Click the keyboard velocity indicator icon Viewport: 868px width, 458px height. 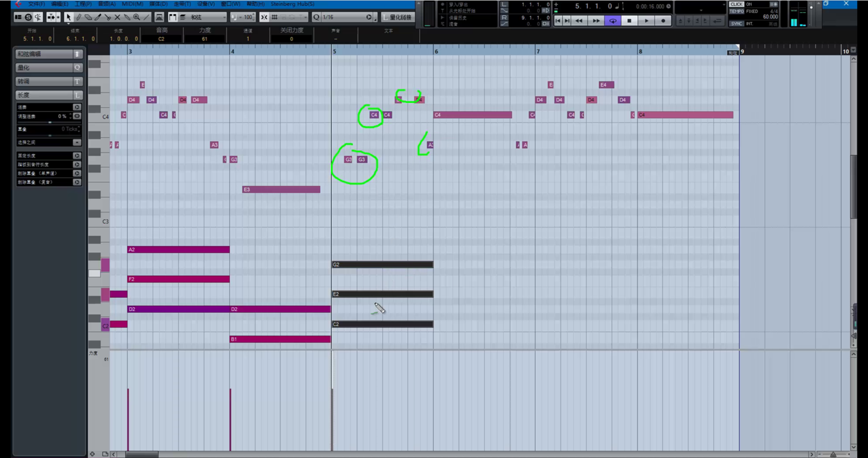click(x=159, y=17)
